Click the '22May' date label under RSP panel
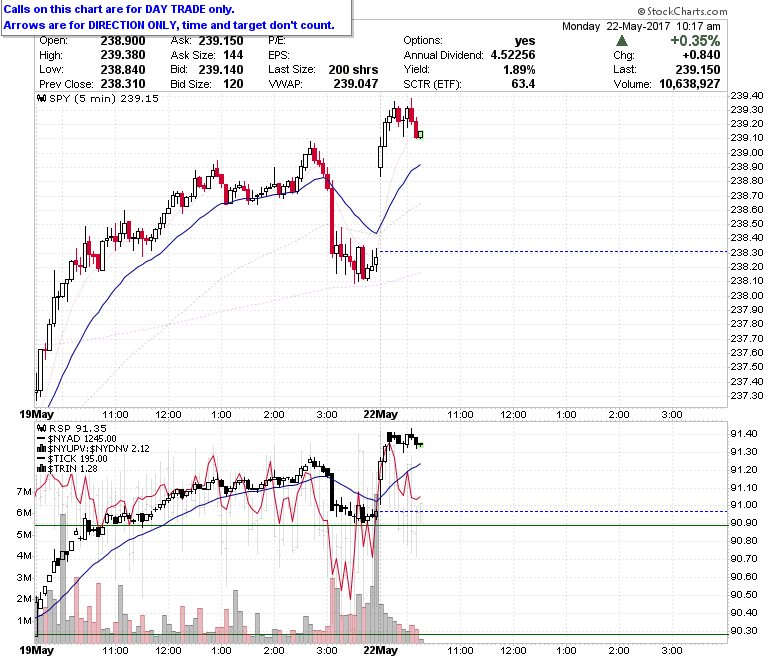Screen dimensions: 780x659 (x=381, y=650)
